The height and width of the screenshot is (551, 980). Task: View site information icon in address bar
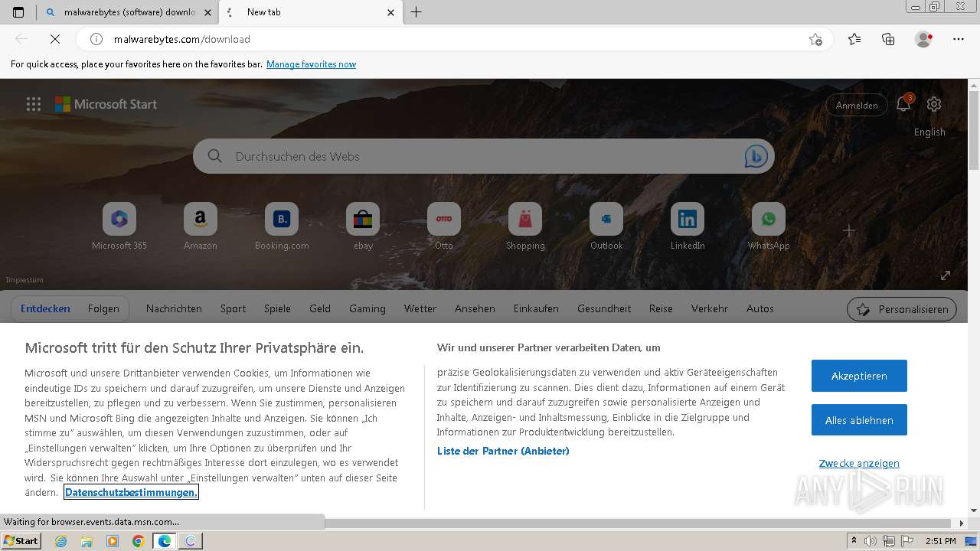pyautogui.click(x=96, y=39)
